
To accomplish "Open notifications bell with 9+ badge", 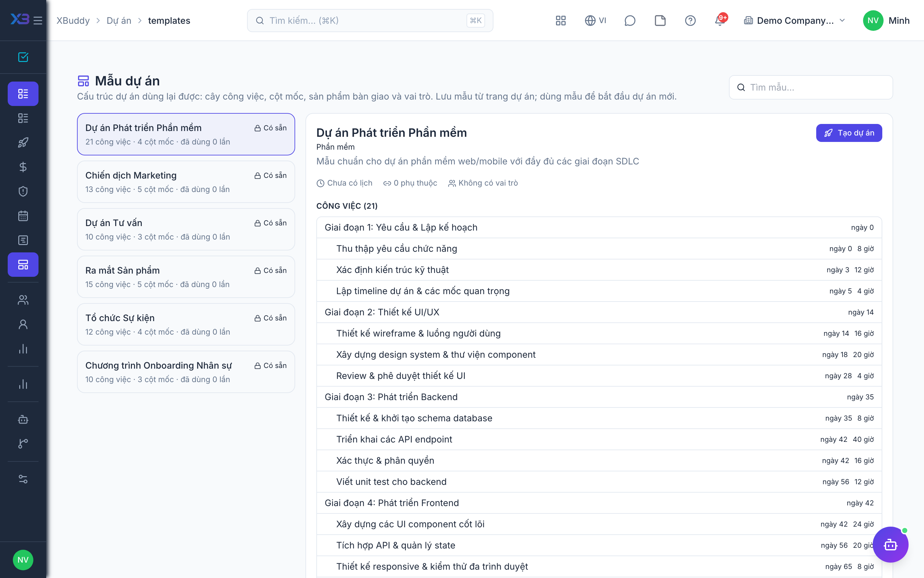I will click(x=720, y=20).
